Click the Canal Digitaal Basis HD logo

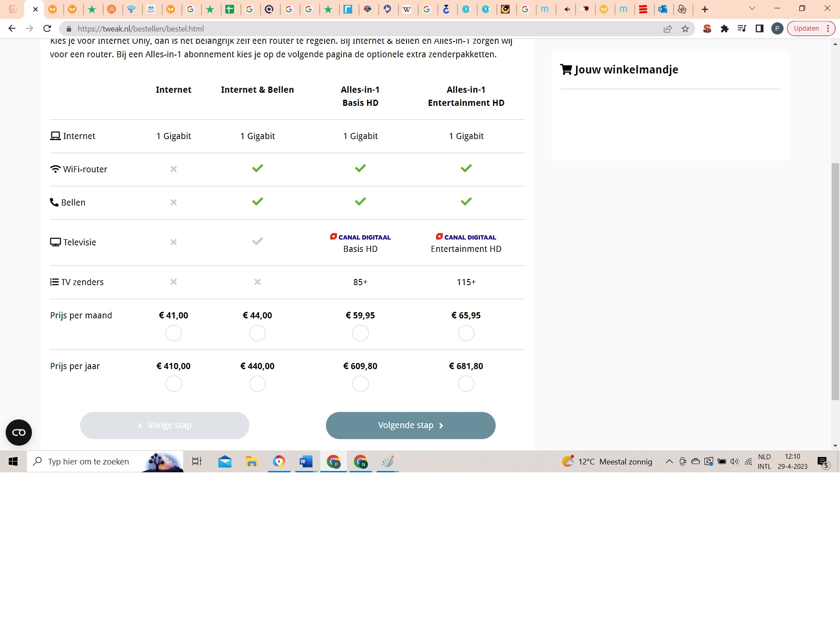click(360, 237)
